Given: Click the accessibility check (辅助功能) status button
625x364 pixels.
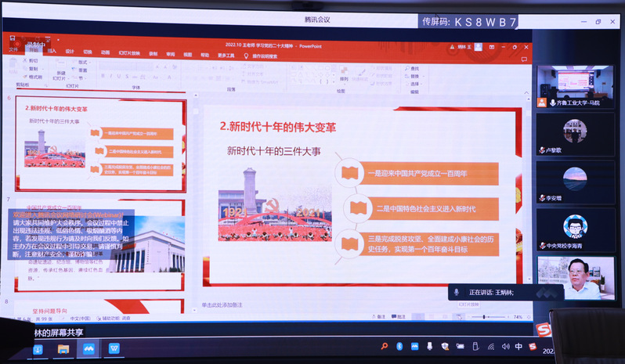Looking at the screenshot, I should (114, 318).
